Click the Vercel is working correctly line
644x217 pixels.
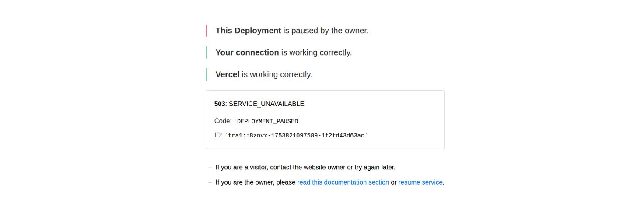tap(264, 74)
